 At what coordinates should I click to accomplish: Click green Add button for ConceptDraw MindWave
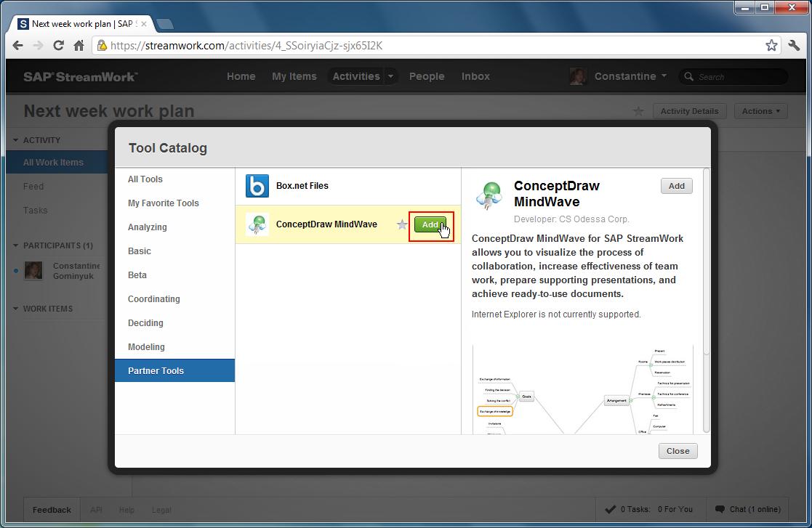pos(430,224)
